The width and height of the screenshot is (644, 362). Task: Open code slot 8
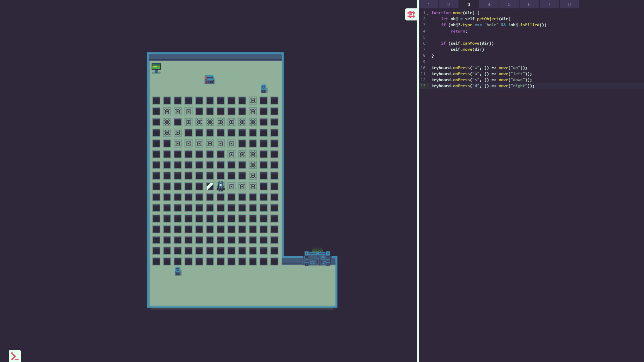pyautogui.click(x=569, y=4)
